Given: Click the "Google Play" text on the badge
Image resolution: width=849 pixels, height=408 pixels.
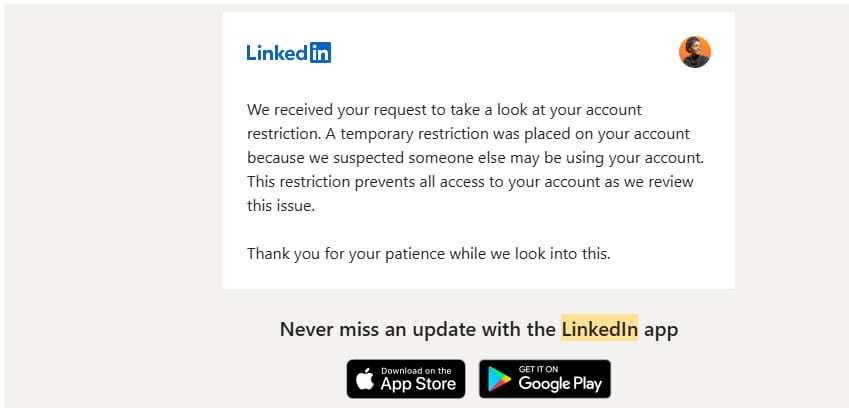Looking at the screenshot, I should click(560, 384).
